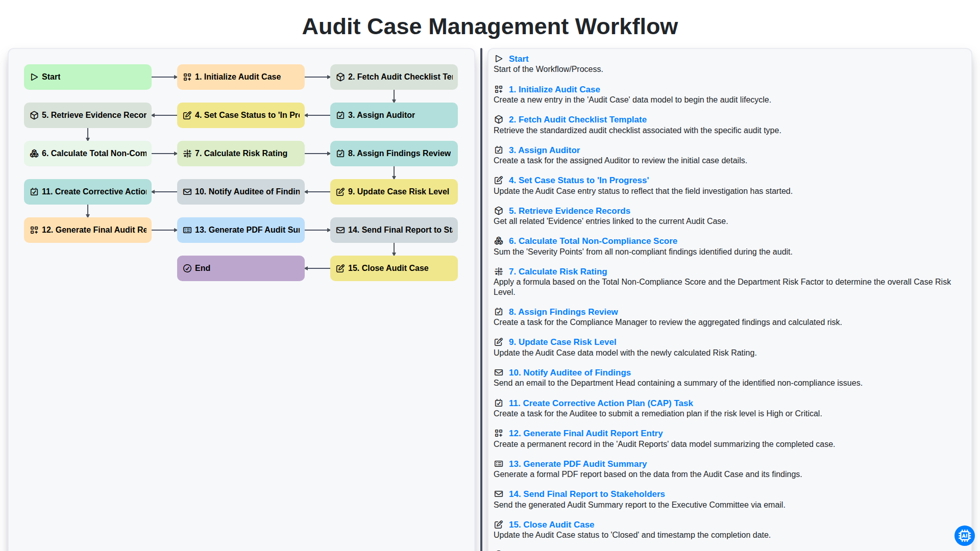The width and height of the screenshot is (980, 551).
Task: Click the cube icon in Fetch Audit Checklist node
Action: click(340, 77)
